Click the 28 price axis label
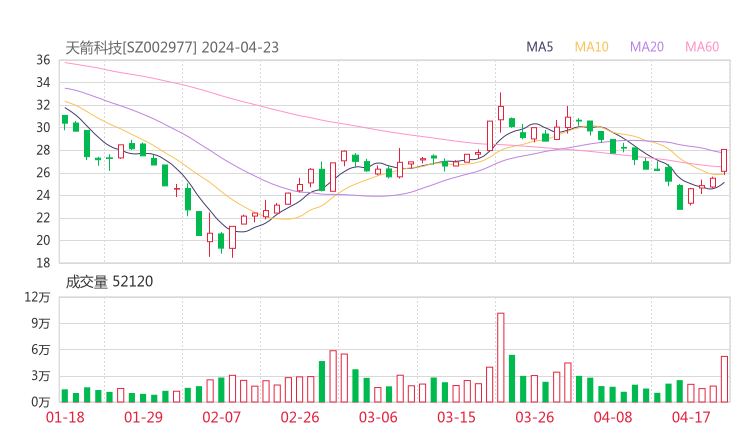Image resolution: width=740 pixels, height=440 pixels. tap(43, 150)
